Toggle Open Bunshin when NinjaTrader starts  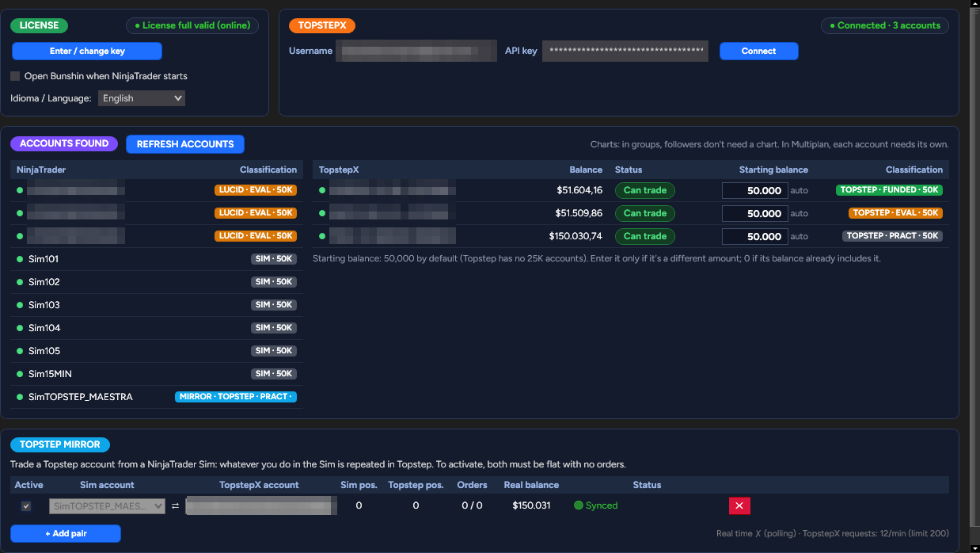pos(15,76)
